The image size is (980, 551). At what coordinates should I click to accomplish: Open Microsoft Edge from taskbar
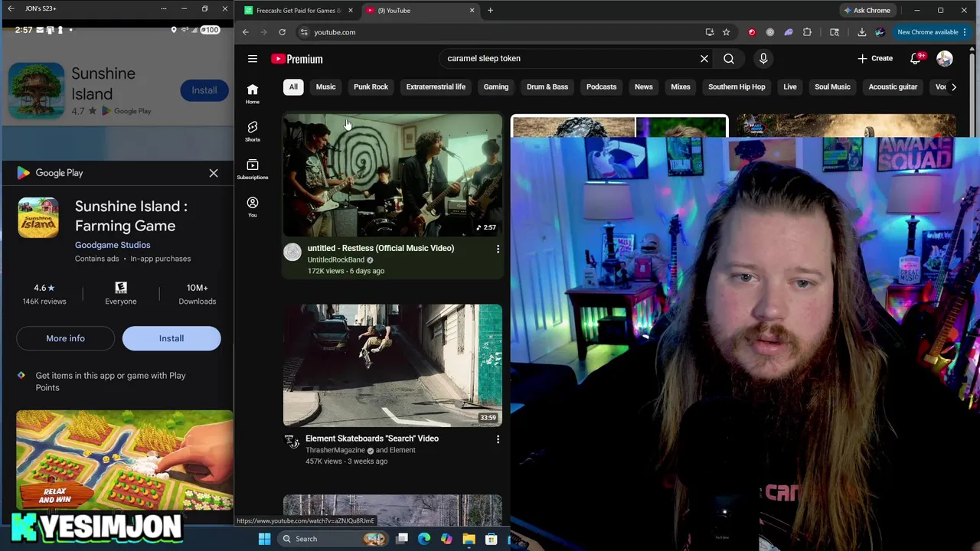424,539
